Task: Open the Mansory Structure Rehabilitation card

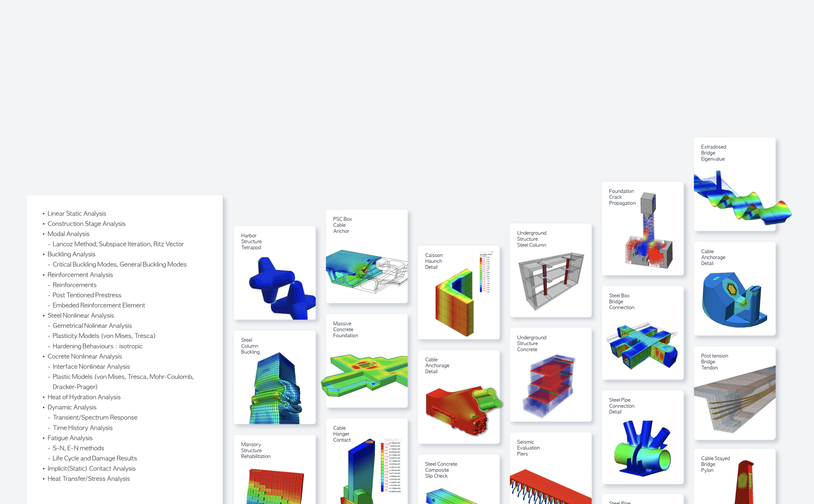Action: (275, 470)
